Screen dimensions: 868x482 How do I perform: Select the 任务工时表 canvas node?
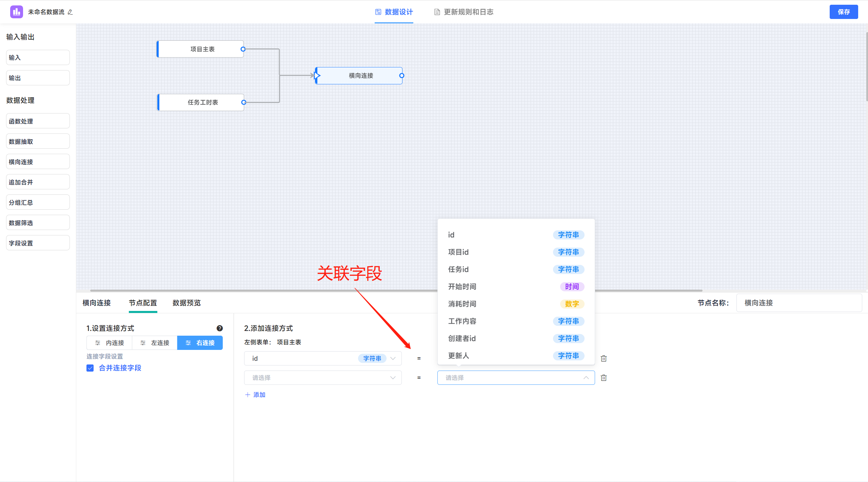click(200, 102)
